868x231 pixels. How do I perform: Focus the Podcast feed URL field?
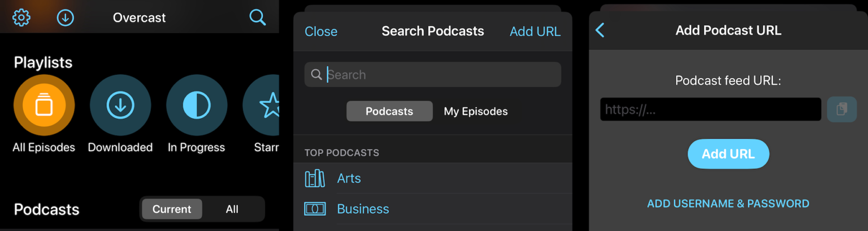[x=711, y=109]
